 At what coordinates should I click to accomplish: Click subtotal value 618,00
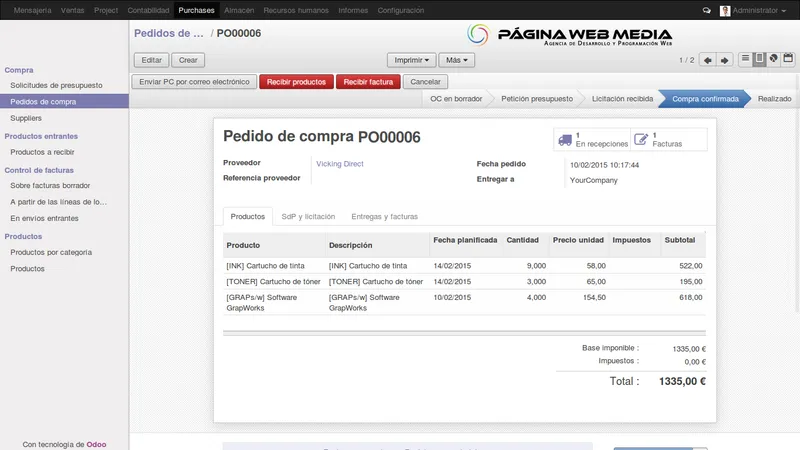(x=691, y=297)
